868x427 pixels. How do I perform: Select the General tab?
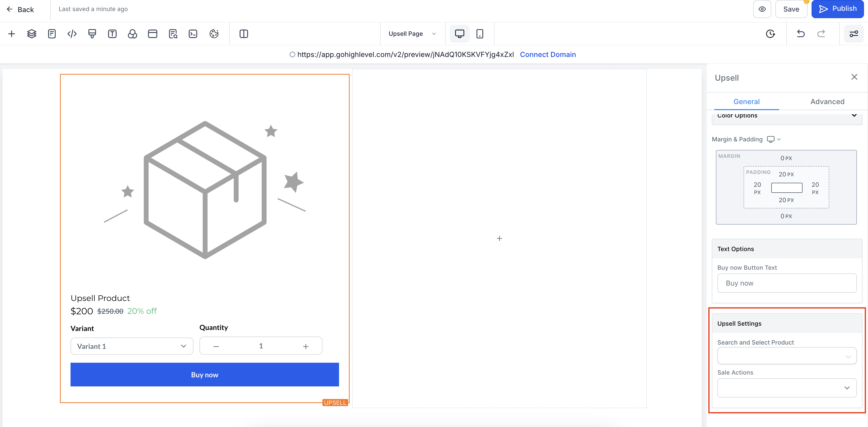[746, 102]
